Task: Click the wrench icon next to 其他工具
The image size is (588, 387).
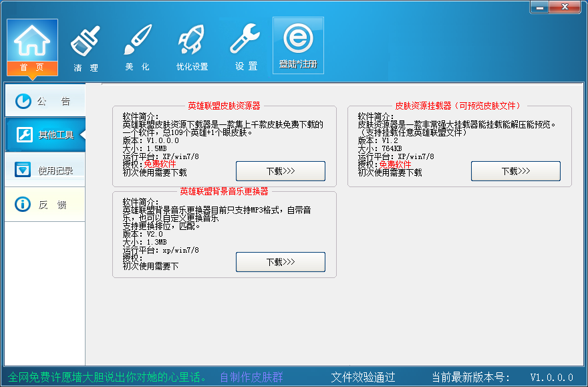Action: point(24,134)
